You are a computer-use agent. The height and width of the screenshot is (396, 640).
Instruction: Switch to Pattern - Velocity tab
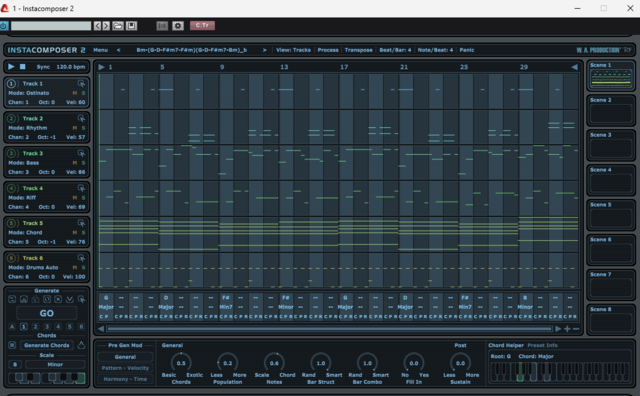(125, 368)
